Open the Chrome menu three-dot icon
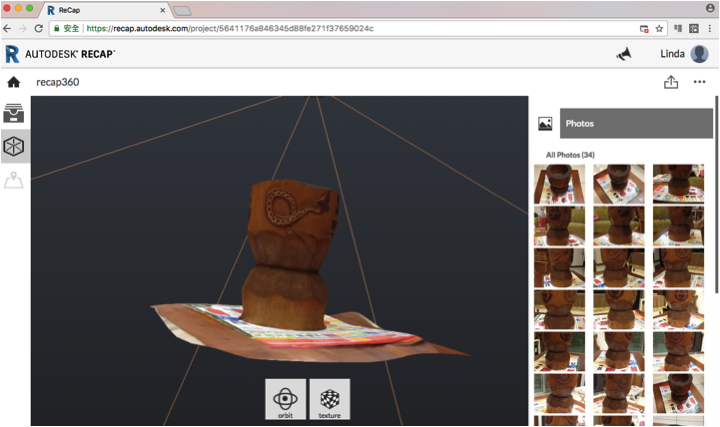The width and height of the screenshot is (720, 427). click(x=710, y=28)
